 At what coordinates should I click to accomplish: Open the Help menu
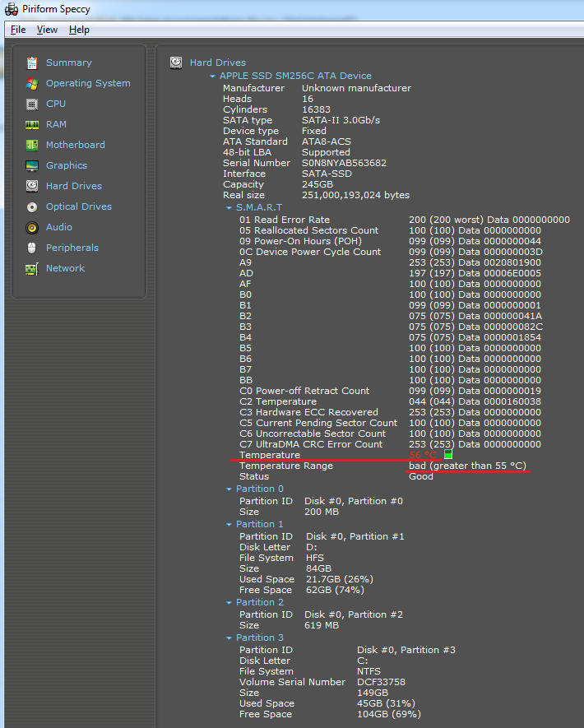coord(79,30)
